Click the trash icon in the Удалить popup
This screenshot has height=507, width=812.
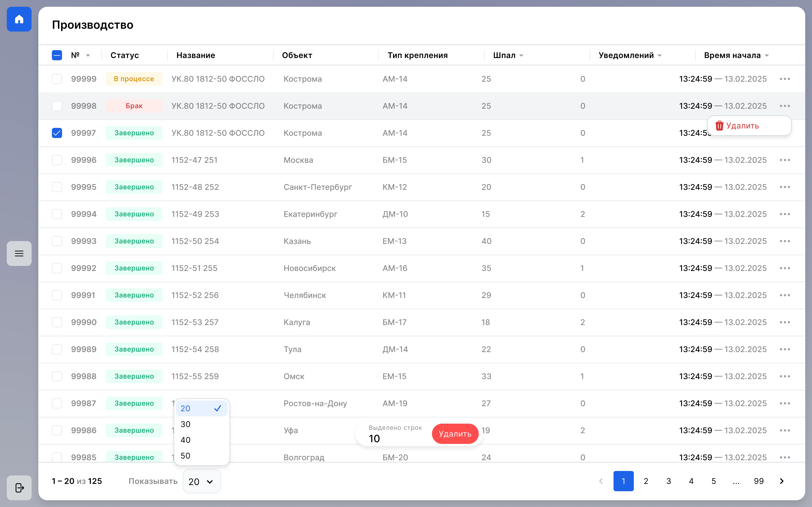pos(719,126)
